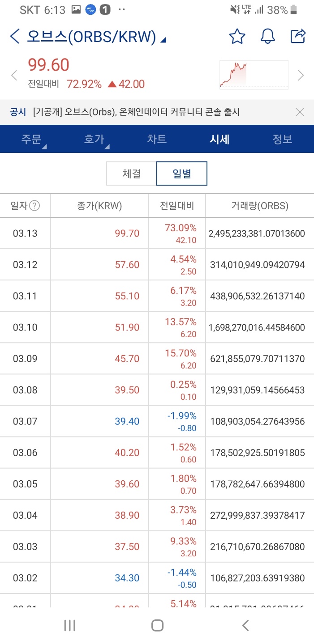The height and width of the screenshot is (644, 314).
Task: Open the mini price chart thumbnail
Action: click(x=254, y=75)
